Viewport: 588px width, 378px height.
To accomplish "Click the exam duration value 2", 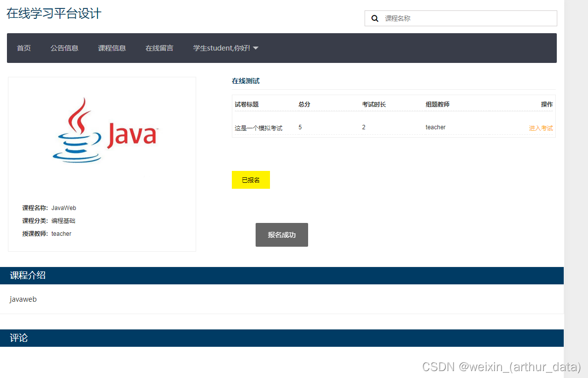I will [364, 127].
